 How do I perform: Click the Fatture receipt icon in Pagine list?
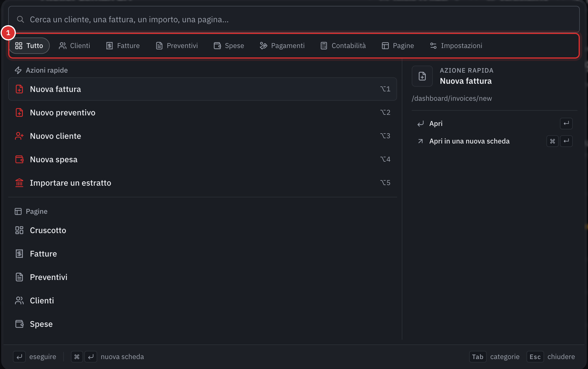(19, 254)
